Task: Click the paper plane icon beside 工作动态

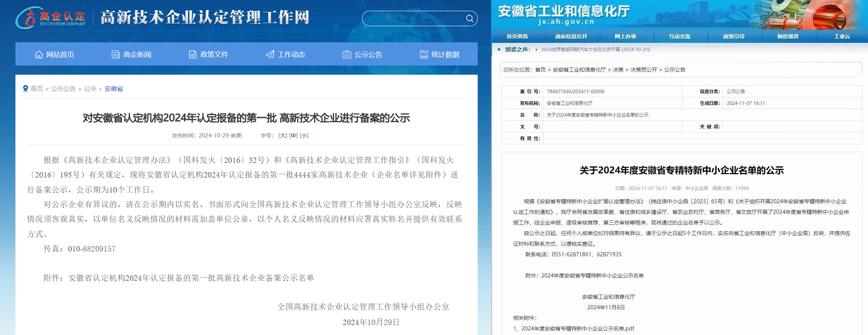Action: coord(270,55)
